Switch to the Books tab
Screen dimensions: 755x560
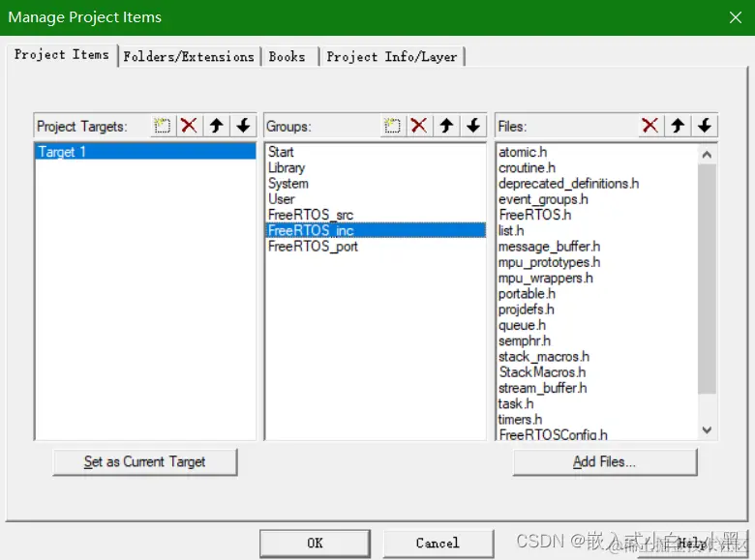(x=287, y=57)
